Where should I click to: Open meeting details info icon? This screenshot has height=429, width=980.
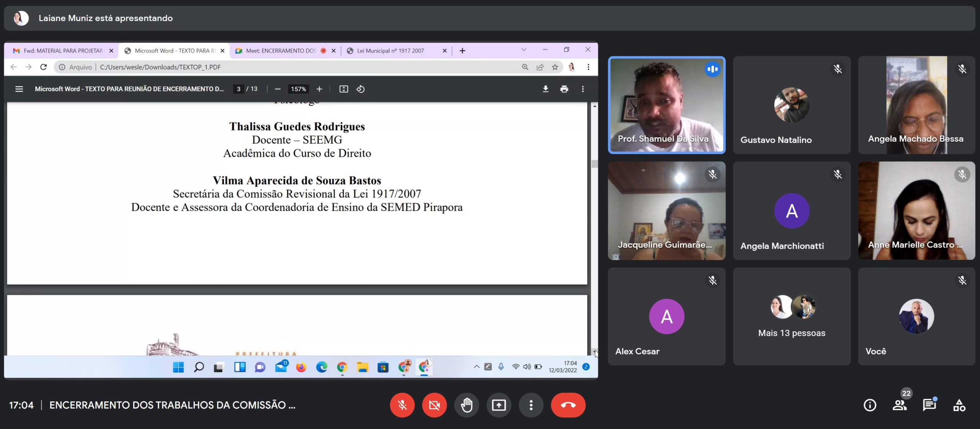870,405
